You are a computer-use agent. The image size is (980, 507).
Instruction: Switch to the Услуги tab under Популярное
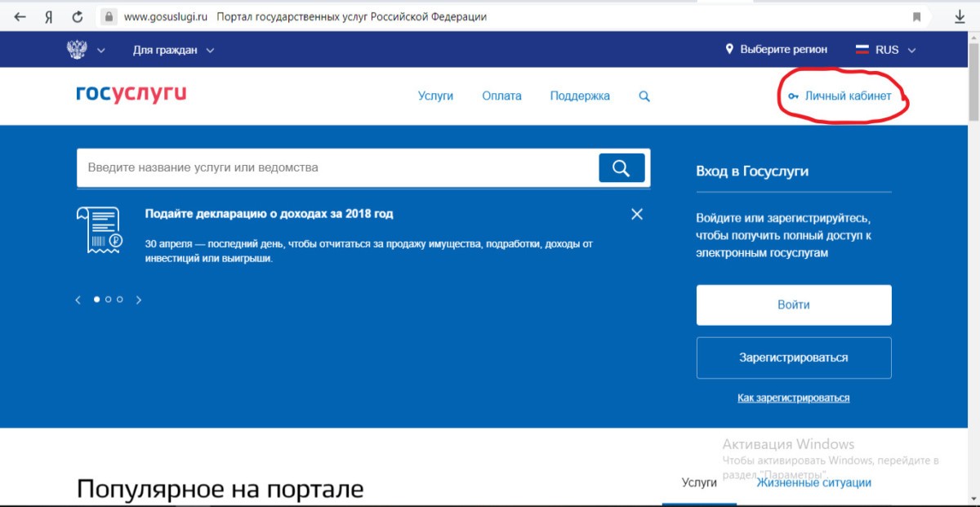pos(699,483)
